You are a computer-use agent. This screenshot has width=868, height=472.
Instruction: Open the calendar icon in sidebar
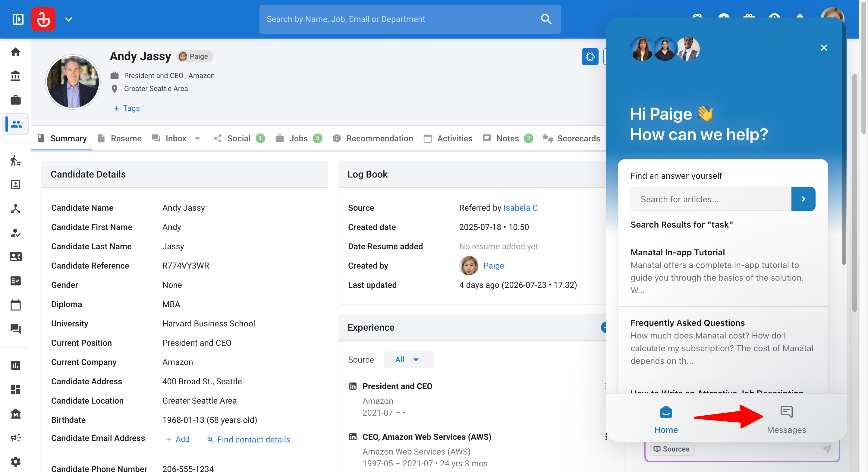point(15,305)
